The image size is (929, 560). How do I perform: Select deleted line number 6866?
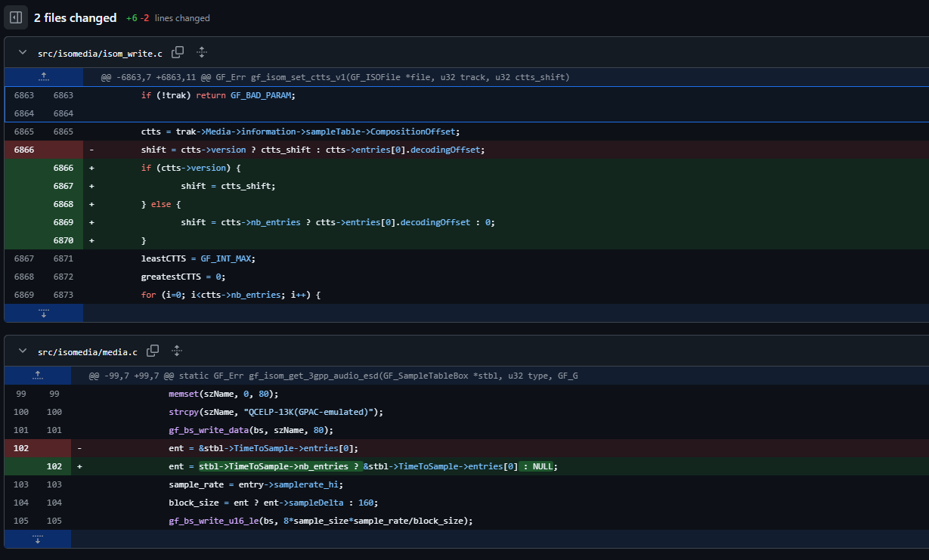coord(23,150)
